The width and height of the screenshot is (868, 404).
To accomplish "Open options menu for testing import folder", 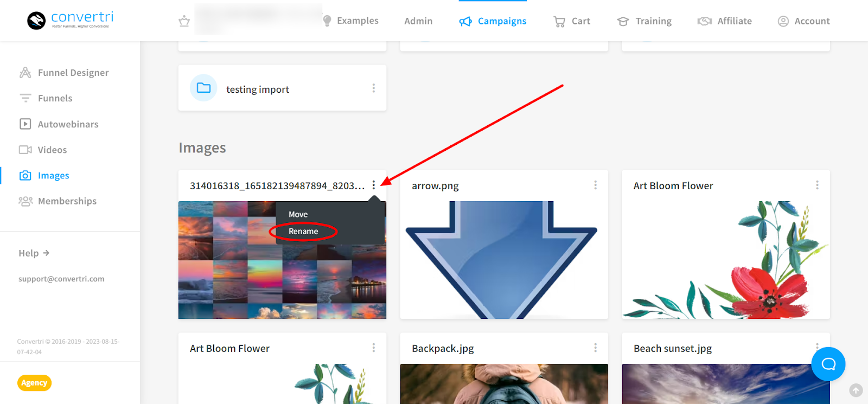I will click(374, 88).
